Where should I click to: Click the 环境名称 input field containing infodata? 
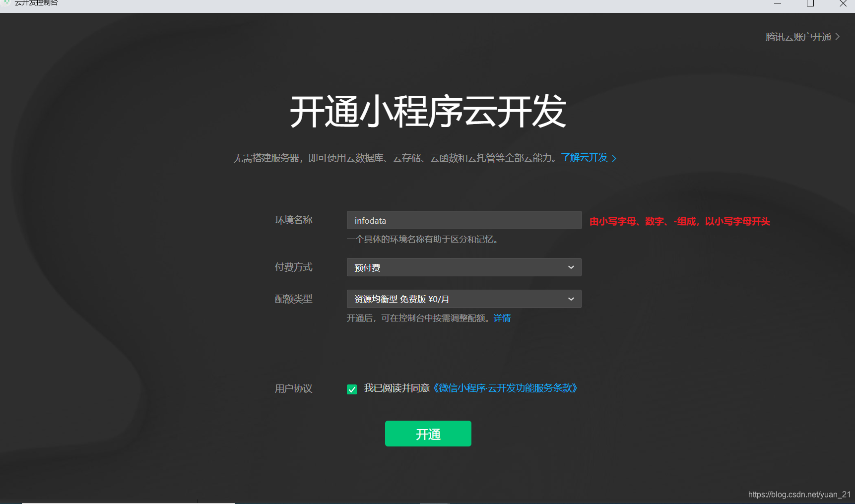point(464,220)
